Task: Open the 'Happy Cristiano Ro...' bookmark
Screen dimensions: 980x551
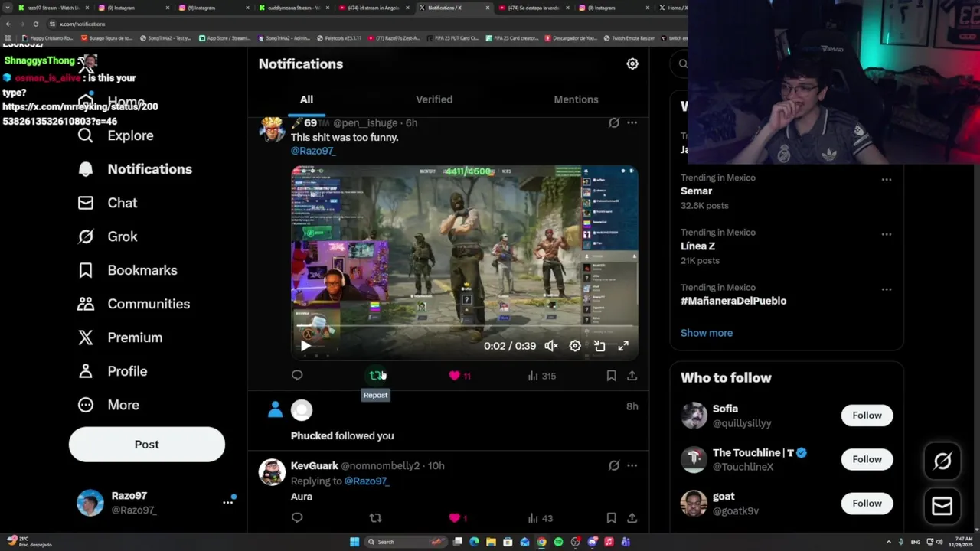Action: pos(47,38)
